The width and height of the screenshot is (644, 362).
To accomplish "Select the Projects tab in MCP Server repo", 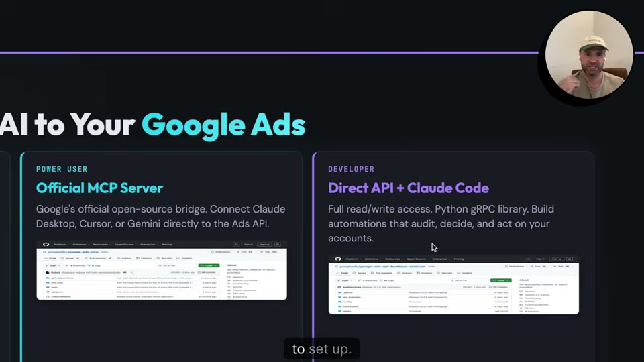I will point(144,259).
